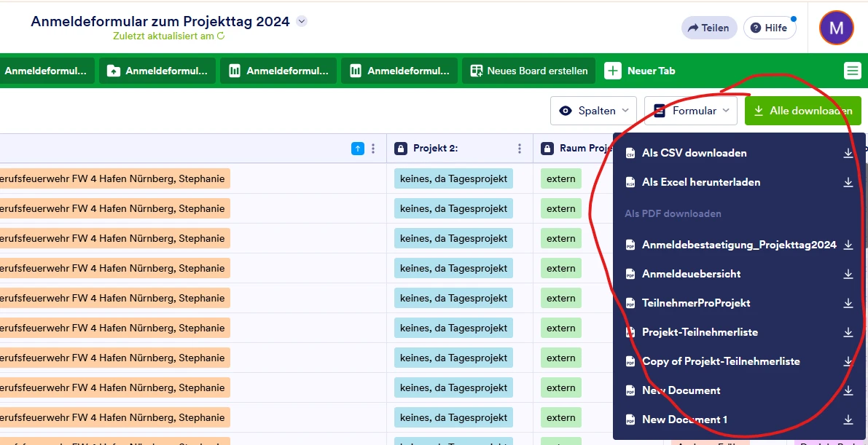Click the eye icon inside the Spalten control

pyautogui.click(x=565, y=111)
